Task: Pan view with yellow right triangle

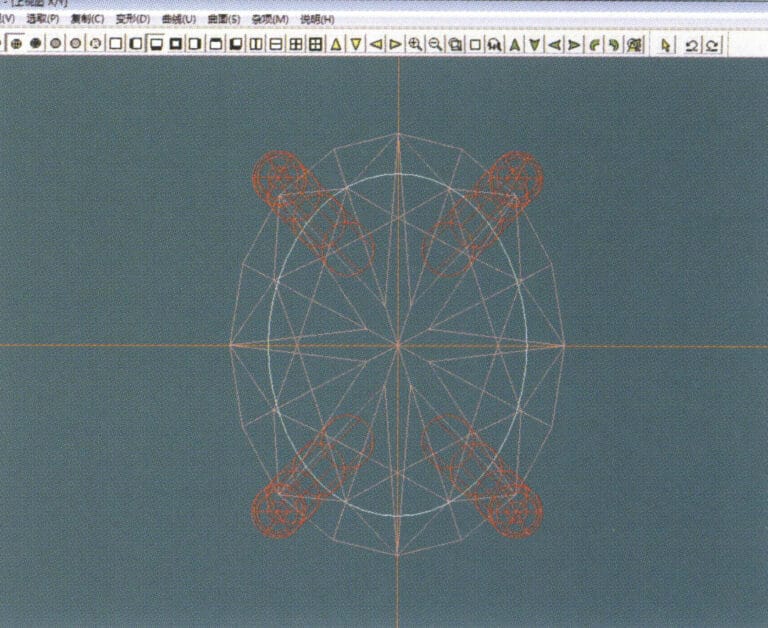Action: click(x=395, y=44)
